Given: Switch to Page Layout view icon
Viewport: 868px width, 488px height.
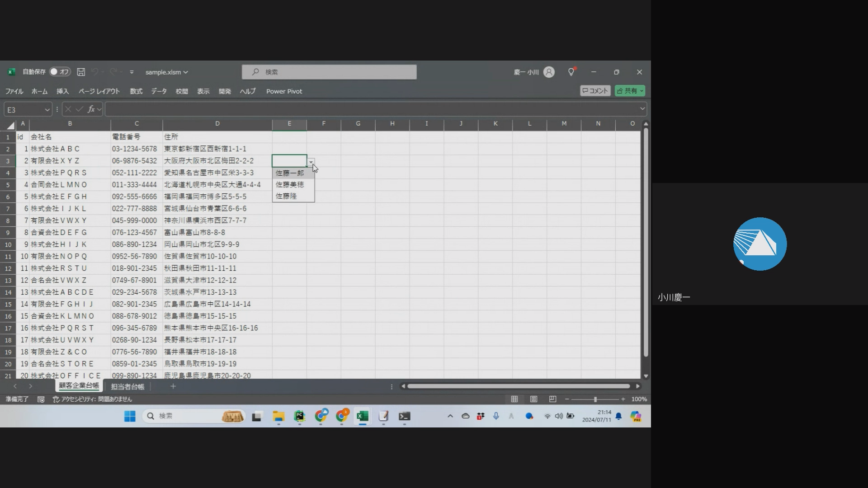Looking at the screenshot, I should pyautogui.click(x=533, y=399).
